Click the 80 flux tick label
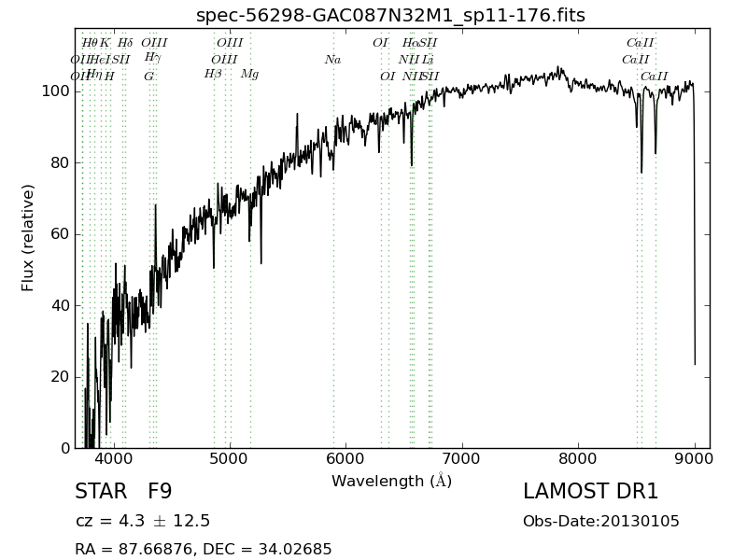Screen dimensions: 747x560 click(x=61, y=162)
